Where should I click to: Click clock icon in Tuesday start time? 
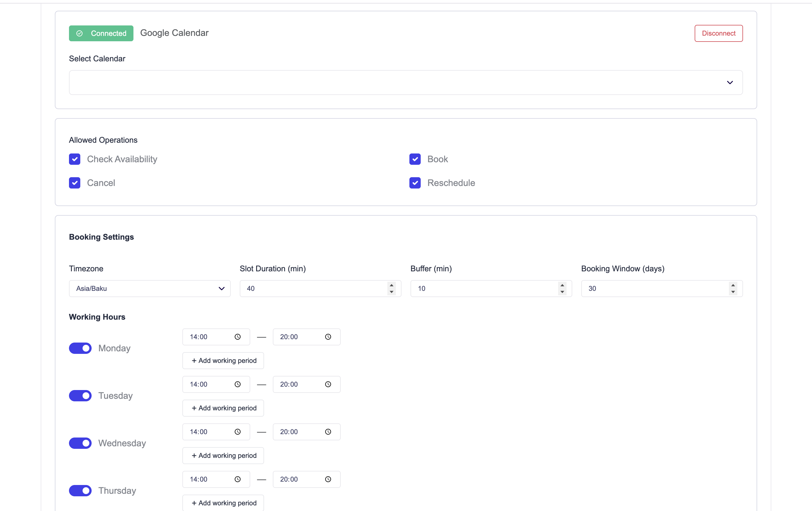coord(237,384)
